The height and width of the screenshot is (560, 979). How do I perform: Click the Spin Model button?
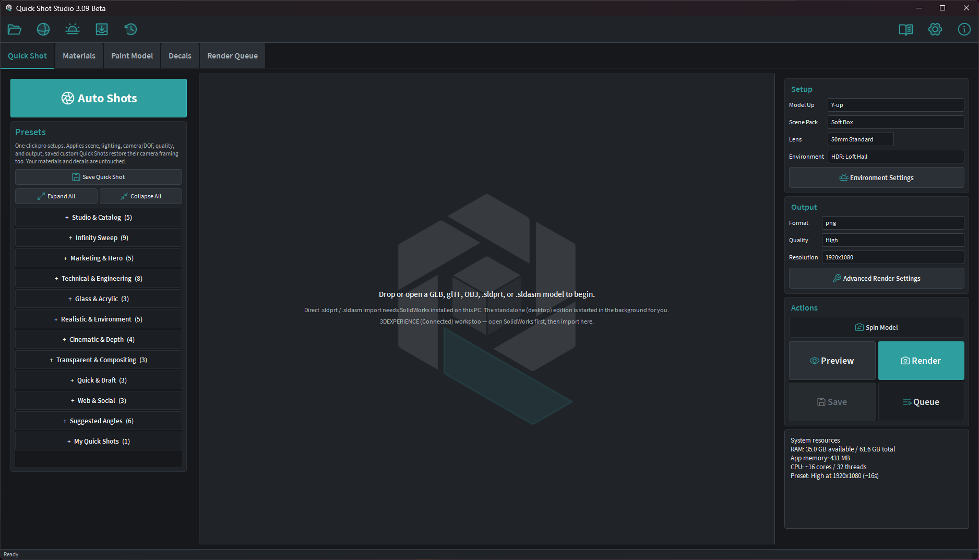point(877,327)
